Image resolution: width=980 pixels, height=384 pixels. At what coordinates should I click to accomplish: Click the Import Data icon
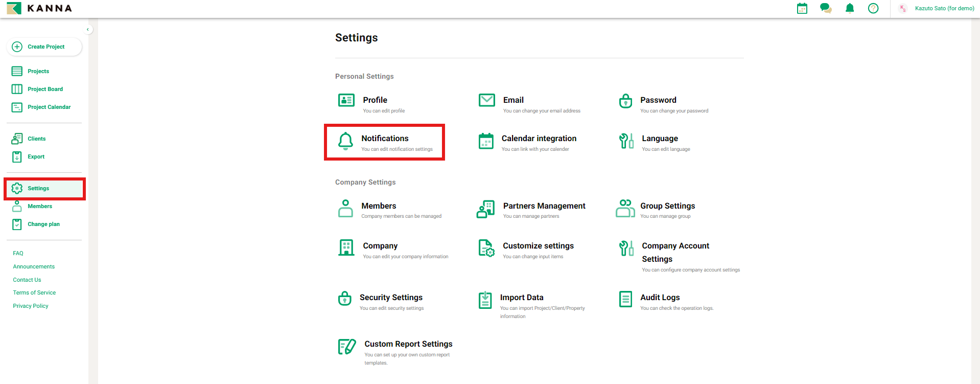(485, 300)
